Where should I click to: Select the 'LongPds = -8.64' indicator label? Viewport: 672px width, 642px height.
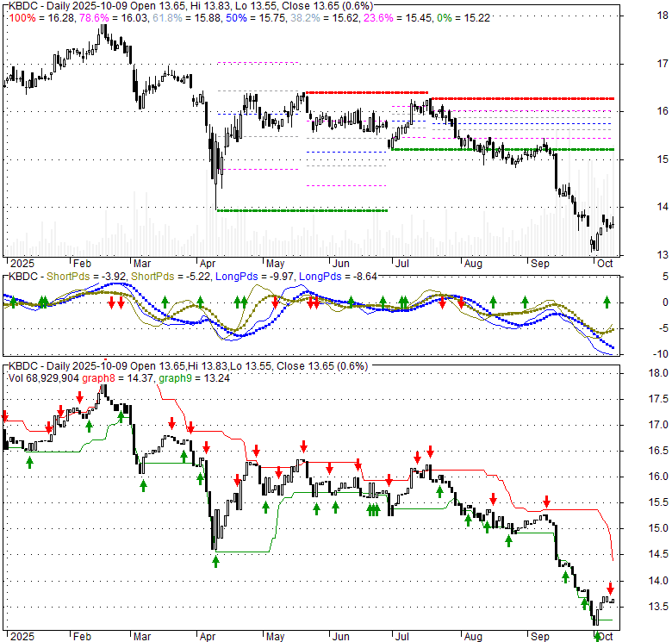tap(338, 277)
